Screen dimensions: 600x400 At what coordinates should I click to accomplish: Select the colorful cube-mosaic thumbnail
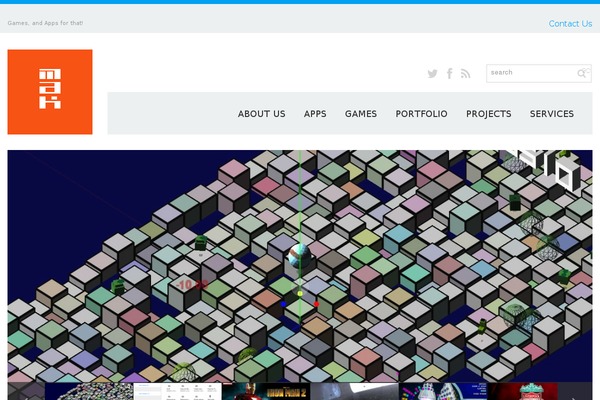point(89,392)
